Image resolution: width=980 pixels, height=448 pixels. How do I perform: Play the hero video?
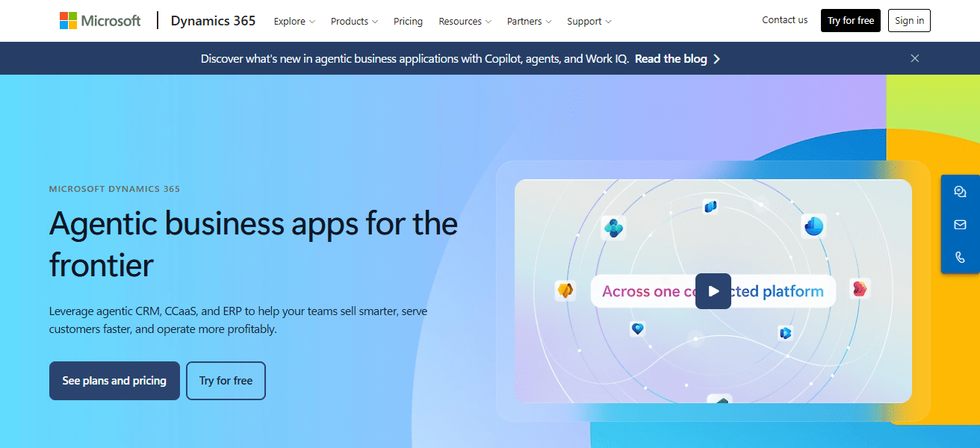click(x=713, y=291)
